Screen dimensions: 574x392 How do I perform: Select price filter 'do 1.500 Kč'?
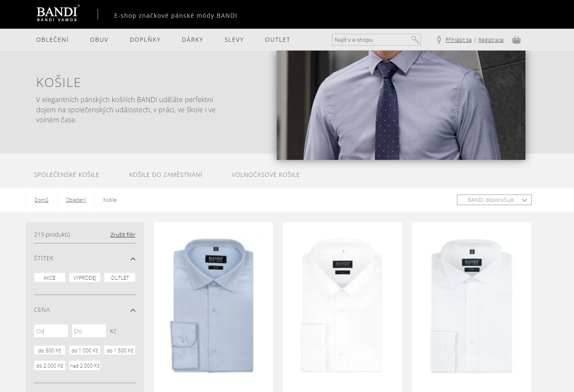120,350
